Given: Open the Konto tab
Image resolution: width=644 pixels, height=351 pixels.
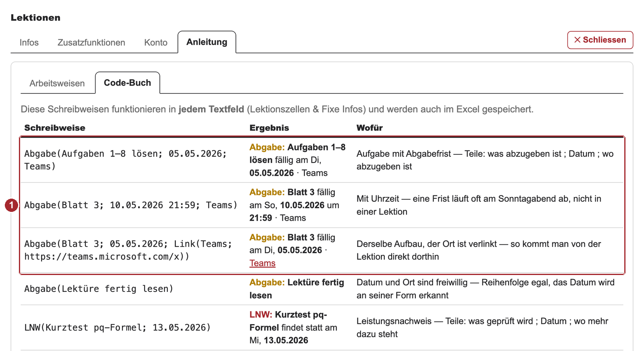Looking at the screenshot, I should click(156, 43).
